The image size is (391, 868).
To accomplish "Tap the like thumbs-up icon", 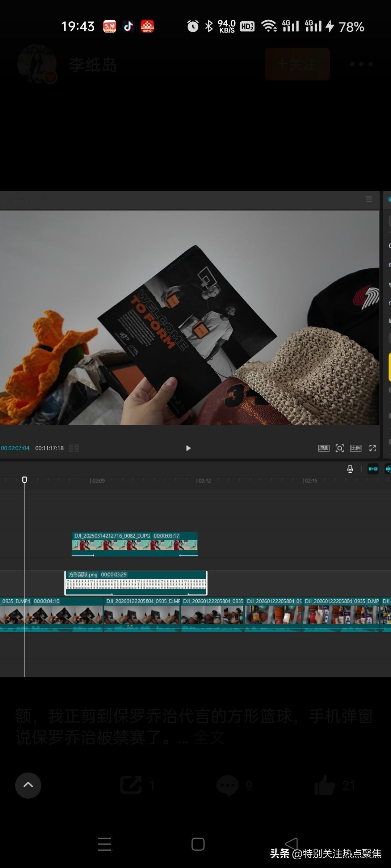I will coord(324,786).
